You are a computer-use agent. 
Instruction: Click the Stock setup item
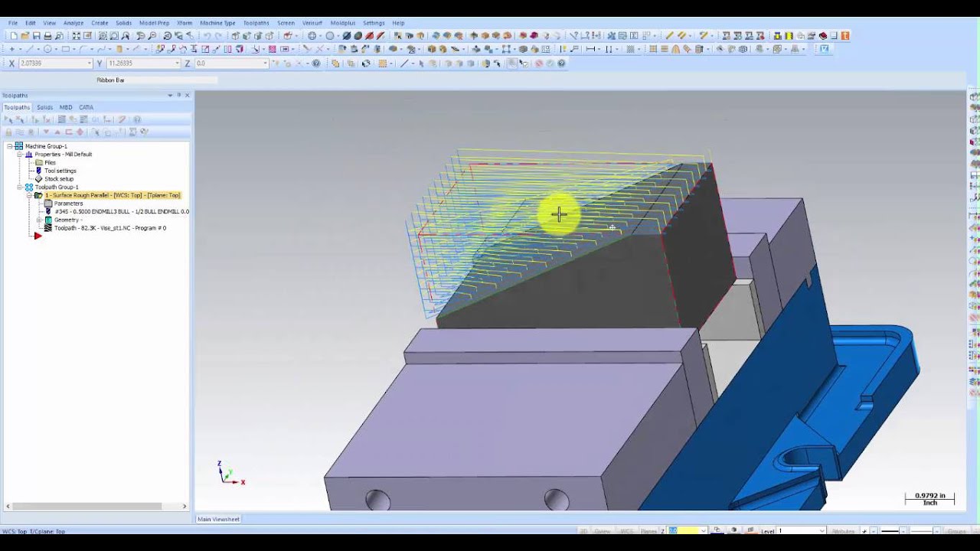pyautogui.click(x=58, y=179)
